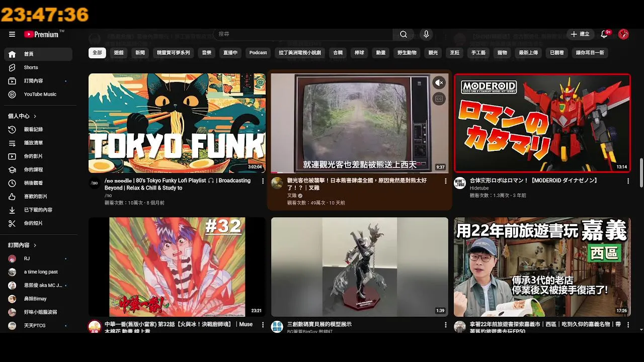The height and width of the screenshot is (362, 644).
Task: Open more options for 中華一番 video
Action: tap(263, 325)
